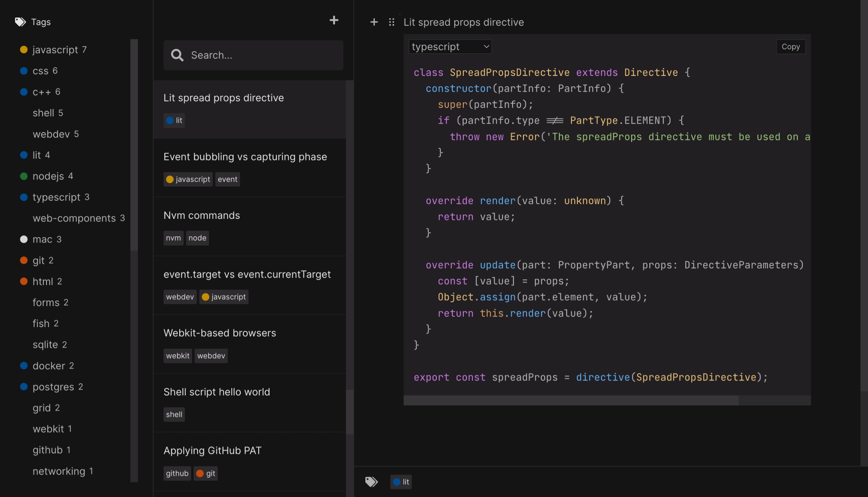868x497 pixels.
Task: Expand the web-components tag section
Action: tap(74, 218)
